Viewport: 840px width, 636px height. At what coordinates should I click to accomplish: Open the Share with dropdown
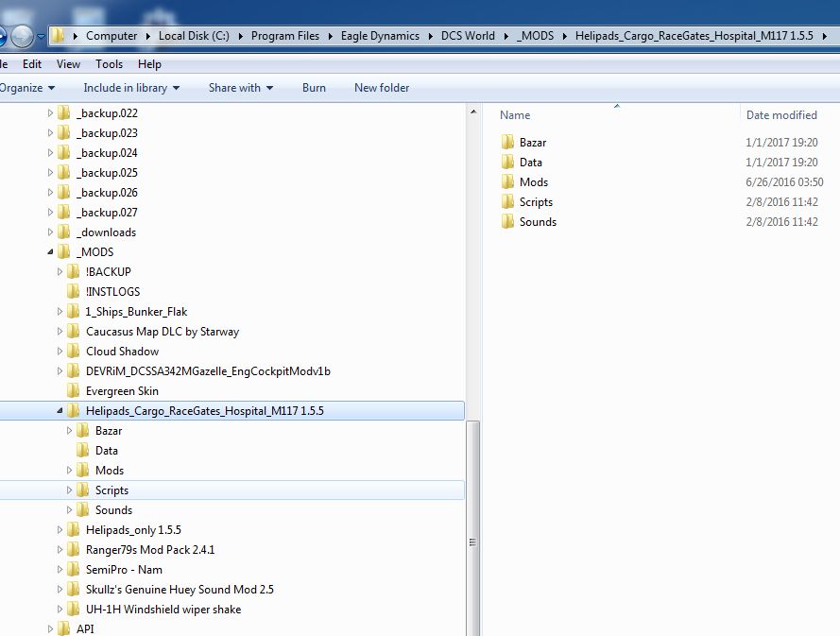click(241, 88)
